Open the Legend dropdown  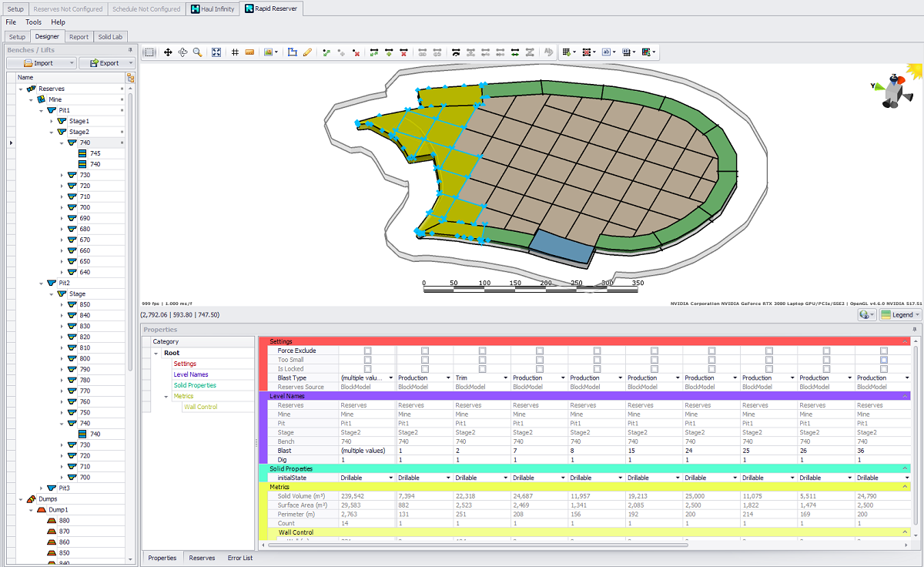coord(899,314)
